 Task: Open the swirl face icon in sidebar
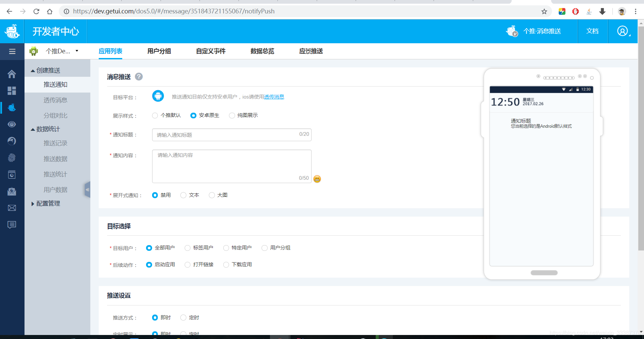pyautogui.click(x=12, y=141)
